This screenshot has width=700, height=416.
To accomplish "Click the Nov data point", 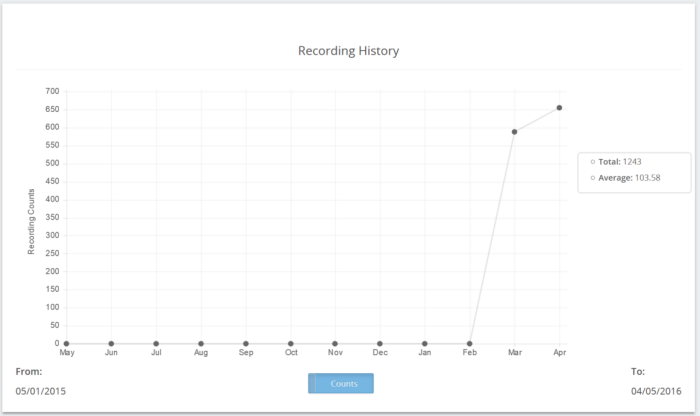I will click(335, 344).
